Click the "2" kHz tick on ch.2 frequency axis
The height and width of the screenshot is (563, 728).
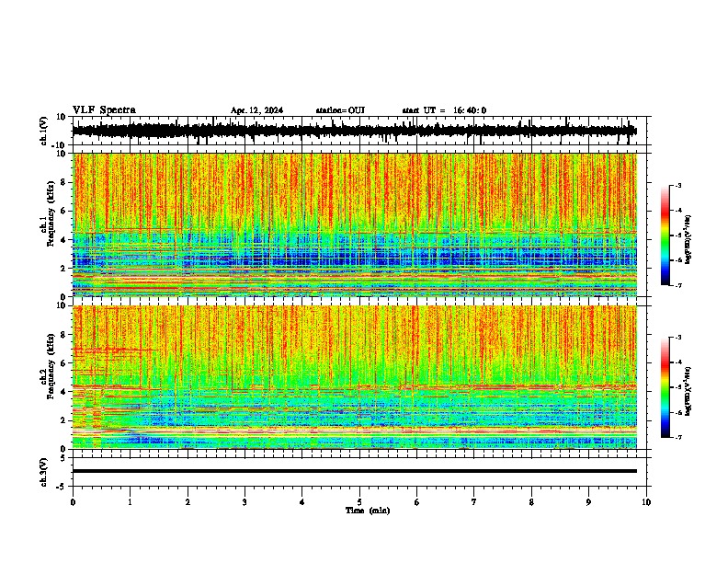64,420
